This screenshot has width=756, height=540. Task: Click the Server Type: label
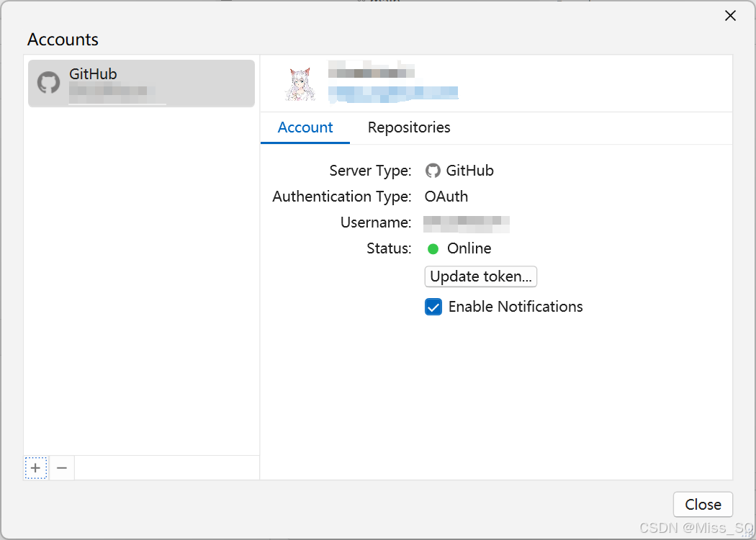point(370,171)
